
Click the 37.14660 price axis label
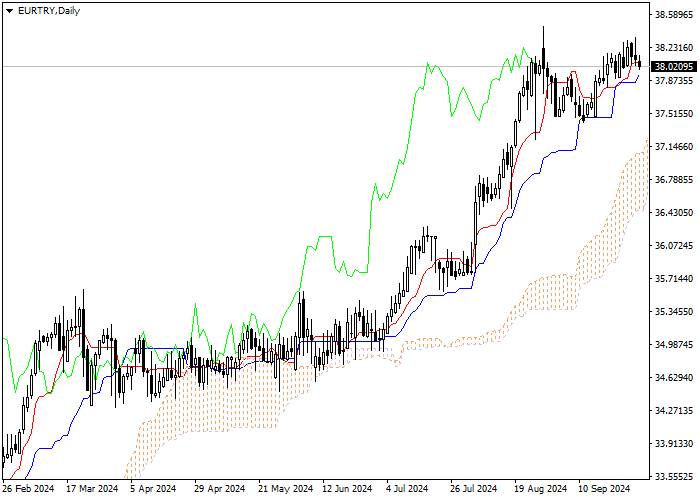pos(674,147)
